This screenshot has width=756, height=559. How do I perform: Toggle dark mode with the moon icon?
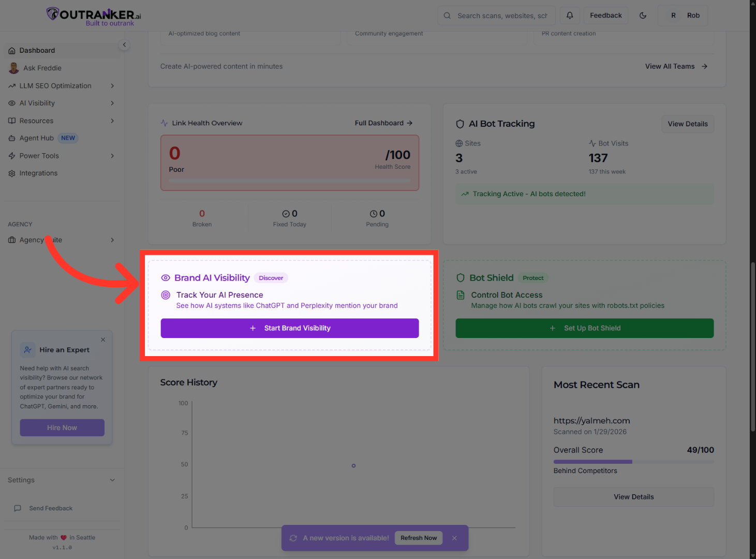pyautogui.click(x=643, y=16)
